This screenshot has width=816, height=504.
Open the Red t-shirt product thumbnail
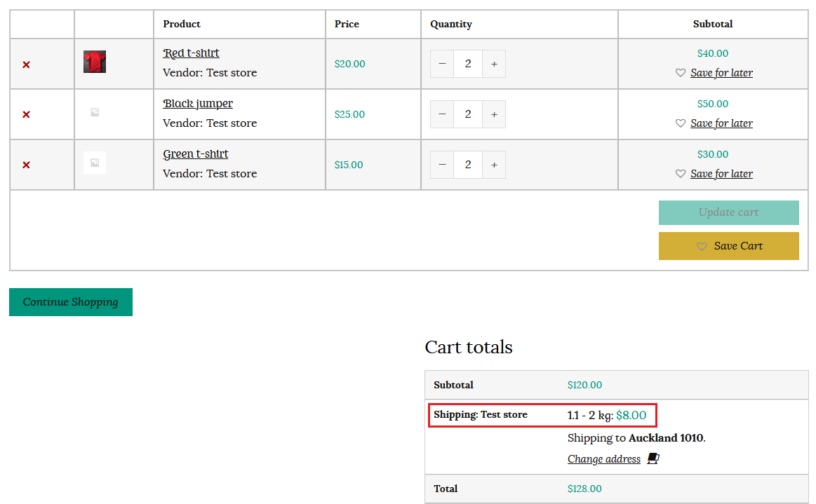[95, 62]
